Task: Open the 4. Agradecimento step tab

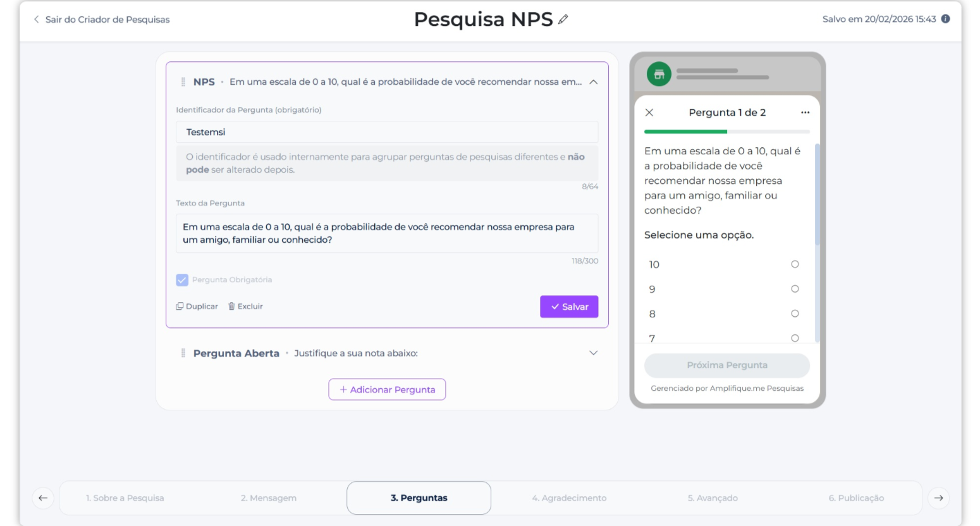Action: 569,498
